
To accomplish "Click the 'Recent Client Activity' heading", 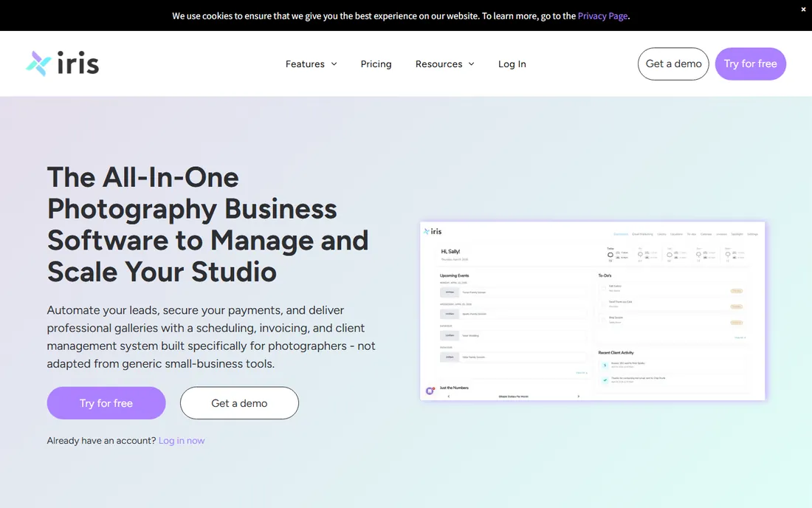I will tap(616, 353).
